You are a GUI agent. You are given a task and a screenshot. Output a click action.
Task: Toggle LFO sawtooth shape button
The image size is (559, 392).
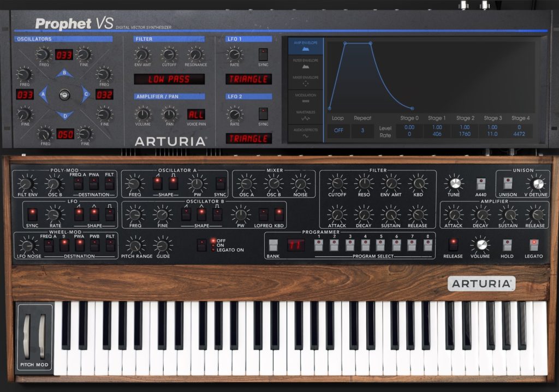coord(79,214)
